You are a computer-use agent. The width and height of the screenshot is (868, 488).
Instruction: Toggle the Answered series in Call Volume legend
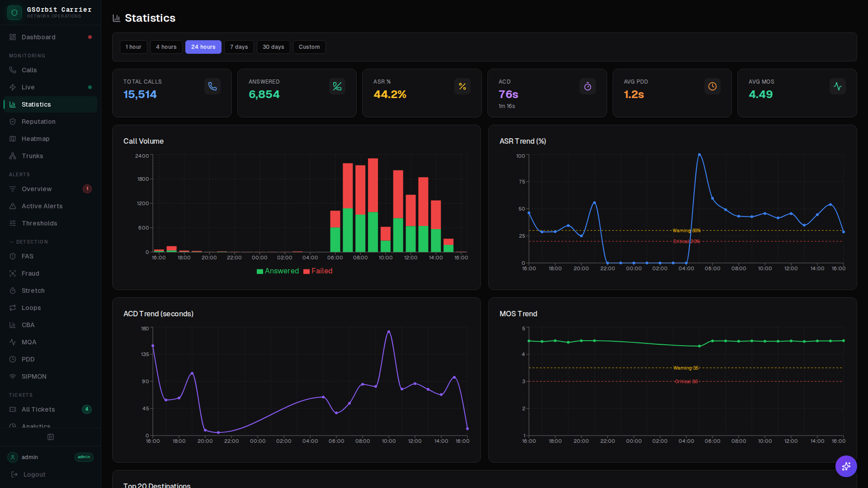[x=278, y=271]
